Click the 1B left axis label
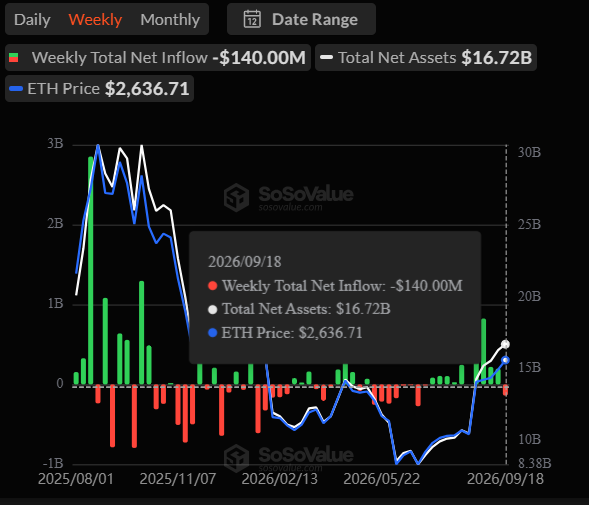 (x=55, y=304)
